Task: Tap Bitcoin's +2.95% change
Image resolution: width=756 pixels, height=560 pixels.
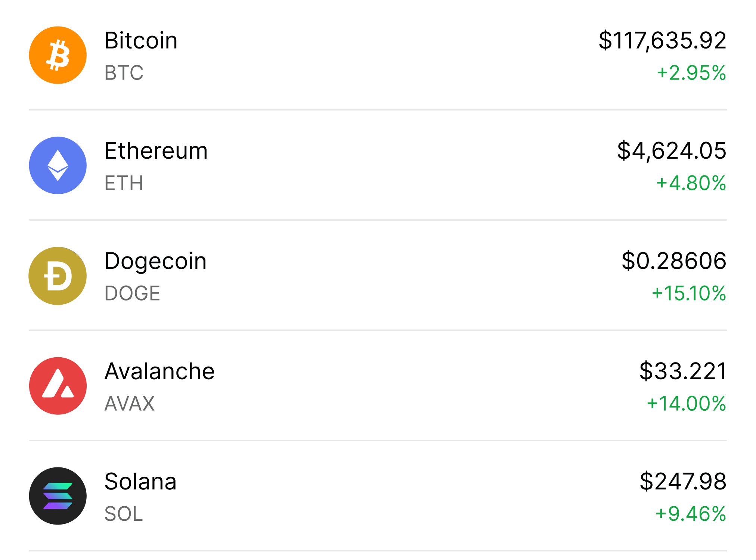Action: click(691, 73)
